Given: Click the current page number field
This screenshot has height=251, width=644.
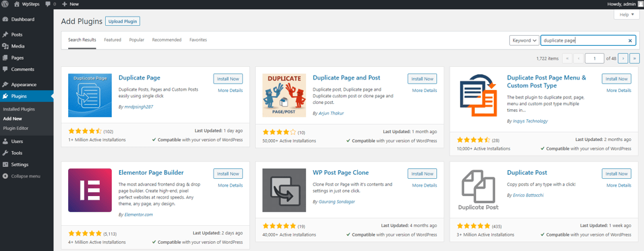Looking at the screenshot, I should [x=594, y=58].
